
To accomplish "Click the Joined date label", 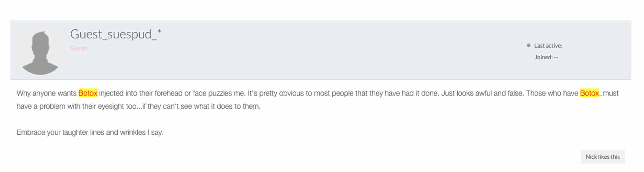I will tap(546, 57).
